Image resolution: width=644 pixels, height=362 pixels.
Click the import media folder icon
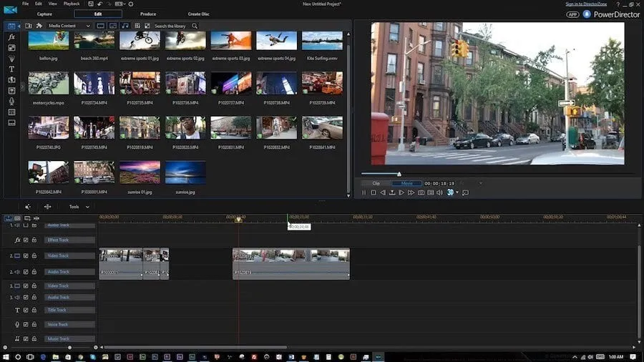(28, 26)
